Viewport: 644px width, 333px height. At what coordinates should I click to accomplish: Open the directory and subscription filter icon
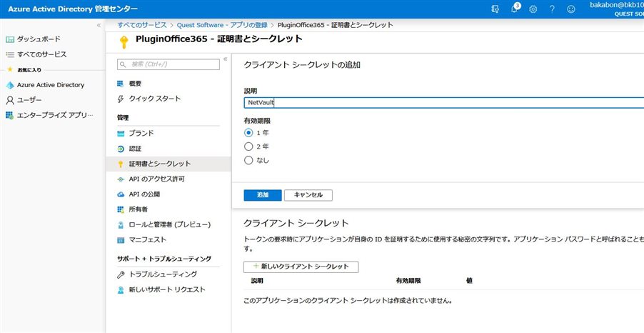pos(495,9)
